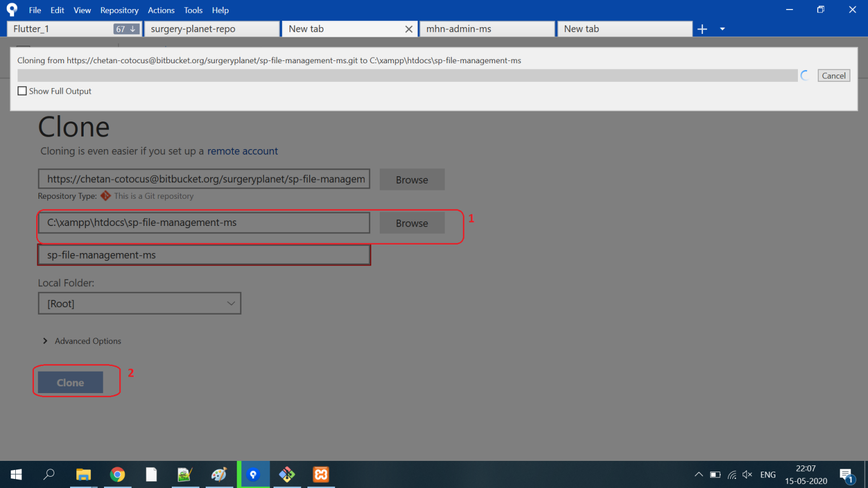Browse for the source repository
Screen dimensions: 868x488
click(412, 180)
